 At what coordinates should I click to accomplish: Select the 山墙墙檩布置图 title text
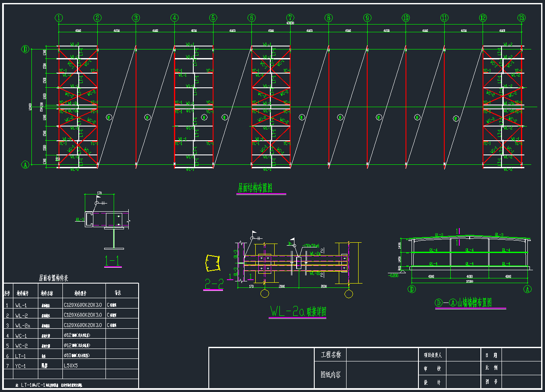[470, 302]
